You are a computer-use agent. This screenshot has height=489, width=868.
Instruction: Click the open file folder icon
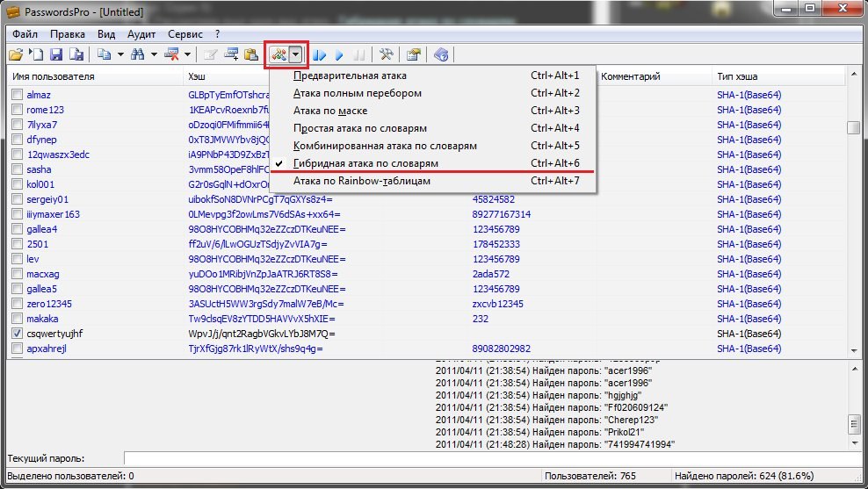point(16,54)
